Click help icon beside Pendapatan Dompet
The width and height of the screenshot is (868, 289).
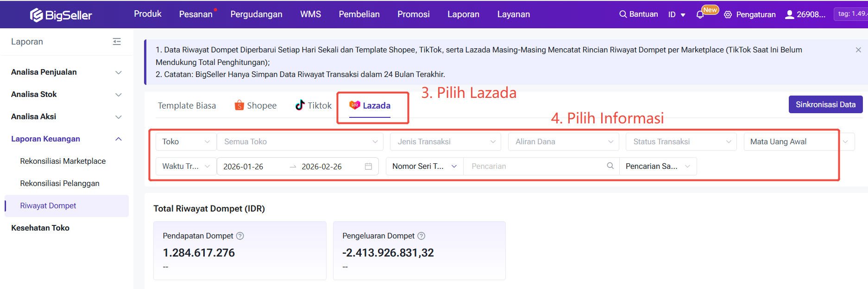point(240,236)
